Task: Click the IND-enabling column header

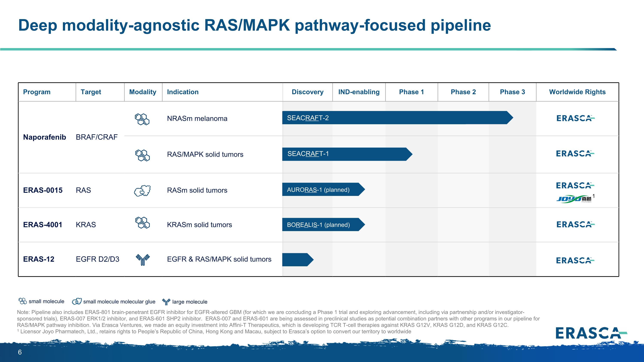Action: coord(359,92)
